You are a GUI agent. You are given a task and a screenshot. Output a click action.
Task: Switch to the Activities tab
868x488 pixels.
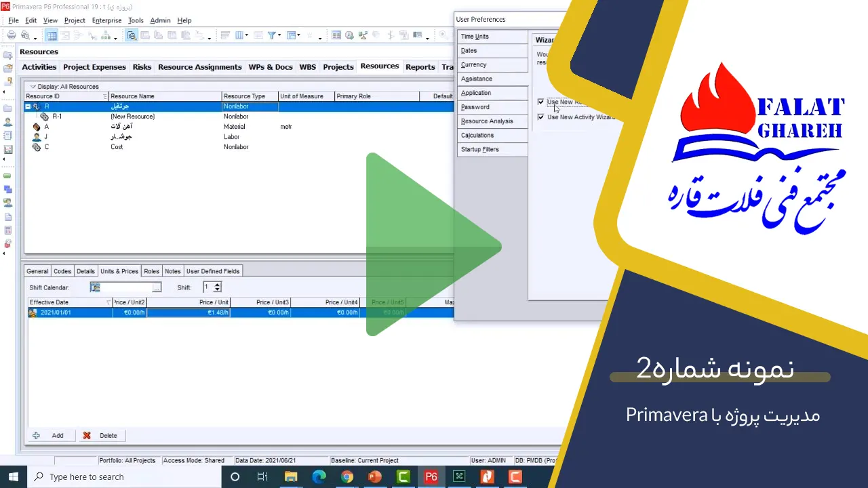39,67
